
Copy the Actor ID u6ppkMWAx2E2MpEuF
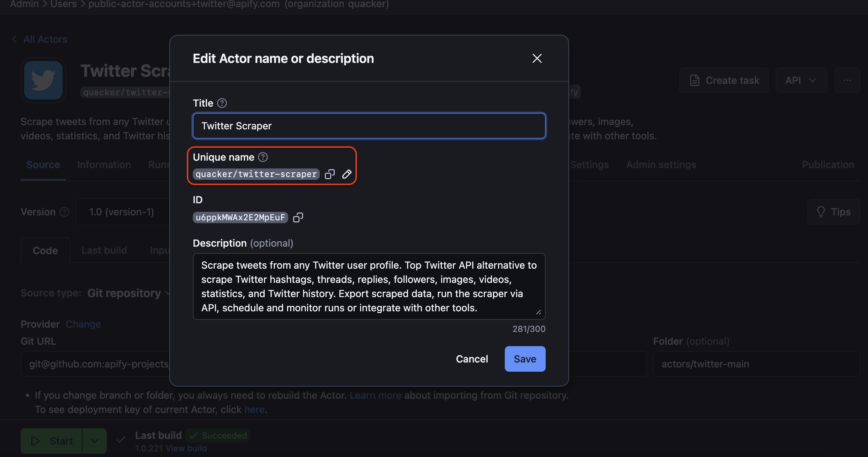coord(298,217)
